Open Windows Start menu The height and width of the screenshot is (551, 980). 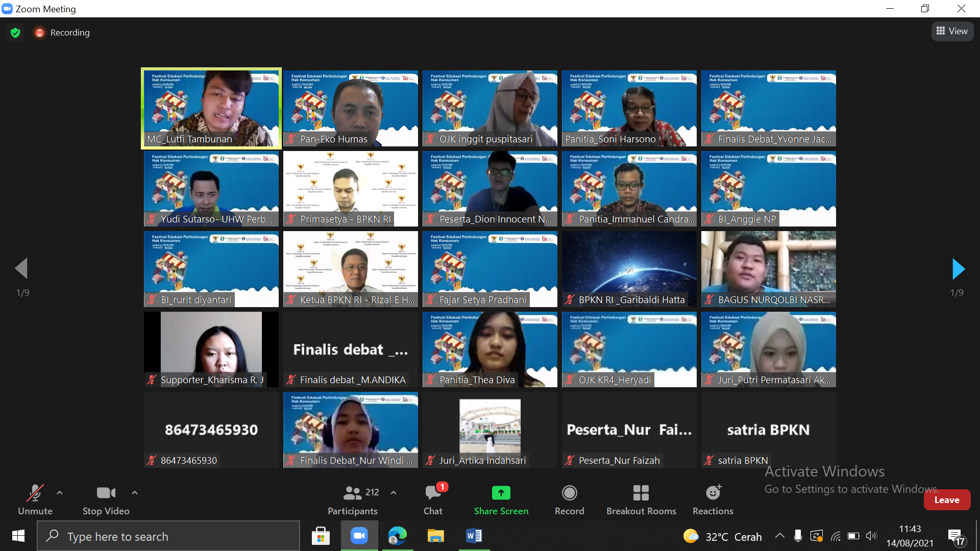coord(18,536)
